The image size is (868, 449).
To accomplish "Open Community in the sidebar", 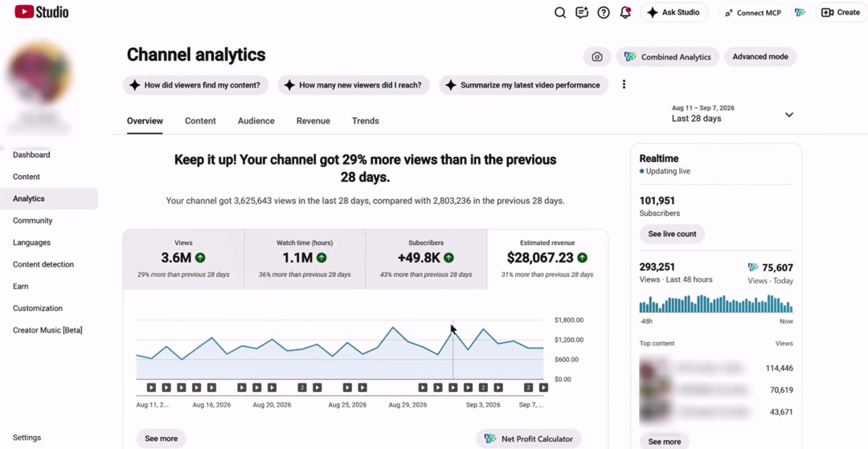I will click(49, 221).
